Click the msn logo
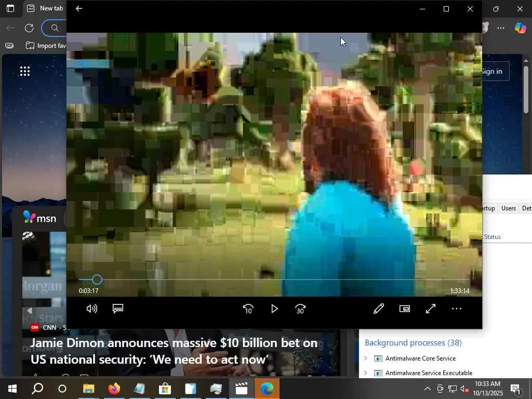 [39, 218]
